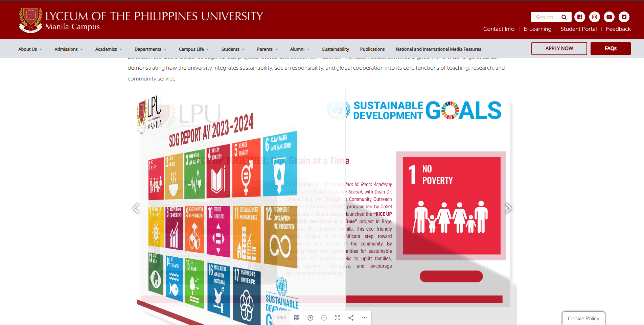This screenshot has height=325, width=644.
Task: Click the flipbook page counter 2/60
Action: (x=281, y=318)
